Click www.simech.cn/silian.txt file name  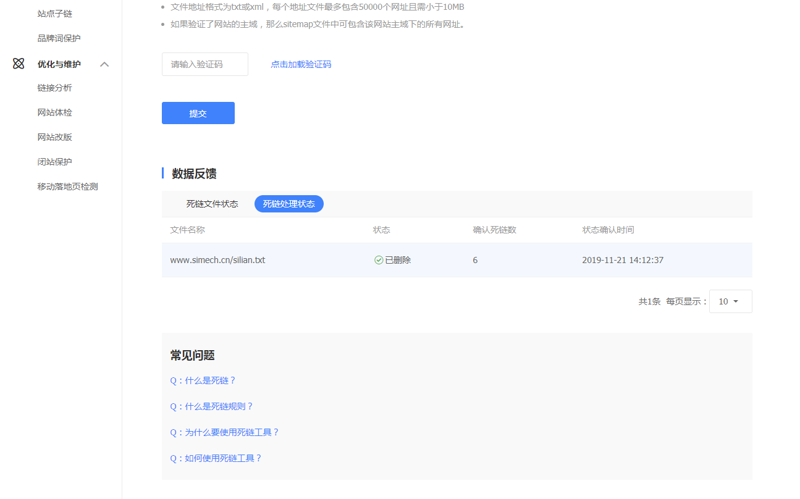(217, 260)
